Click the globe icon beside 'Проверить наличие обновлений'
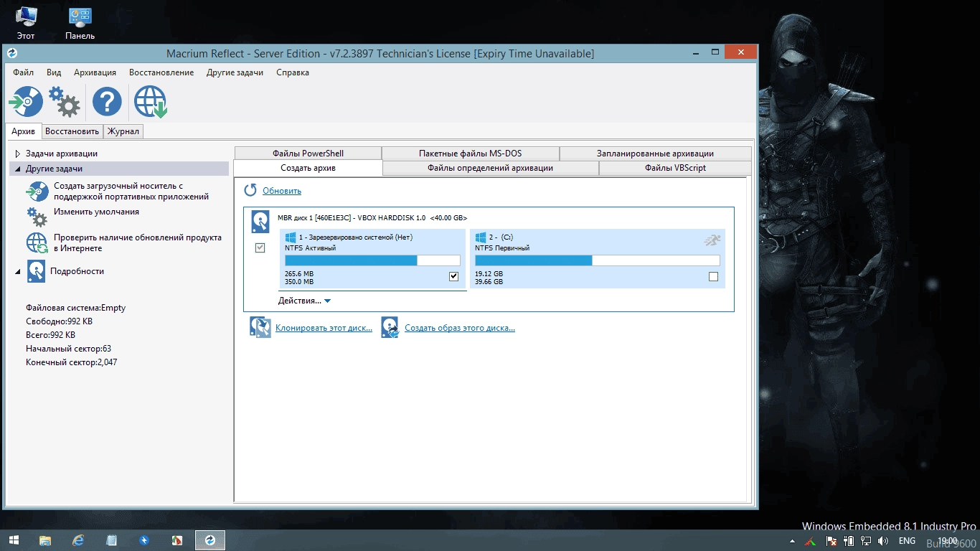 click(x=37, y=243)
